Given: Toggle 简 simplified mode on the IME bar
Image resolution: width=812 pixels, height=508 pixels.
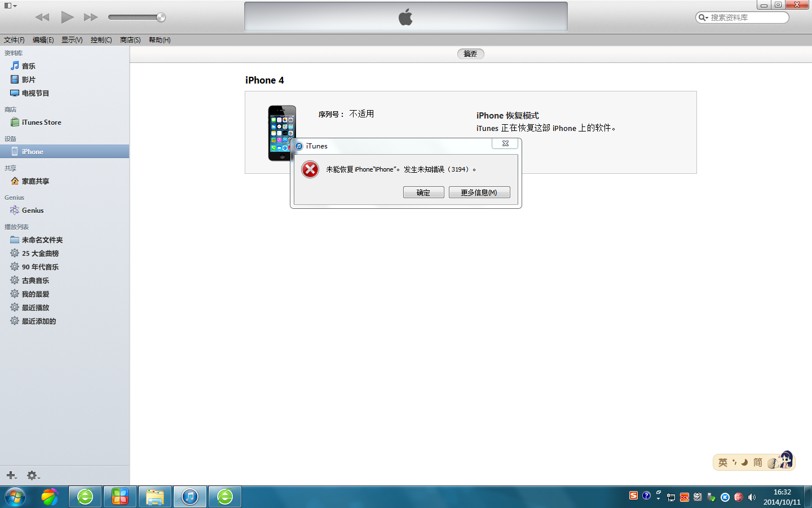Looking at the screenshot, I should pyautogui.click(x=758, y=463).
